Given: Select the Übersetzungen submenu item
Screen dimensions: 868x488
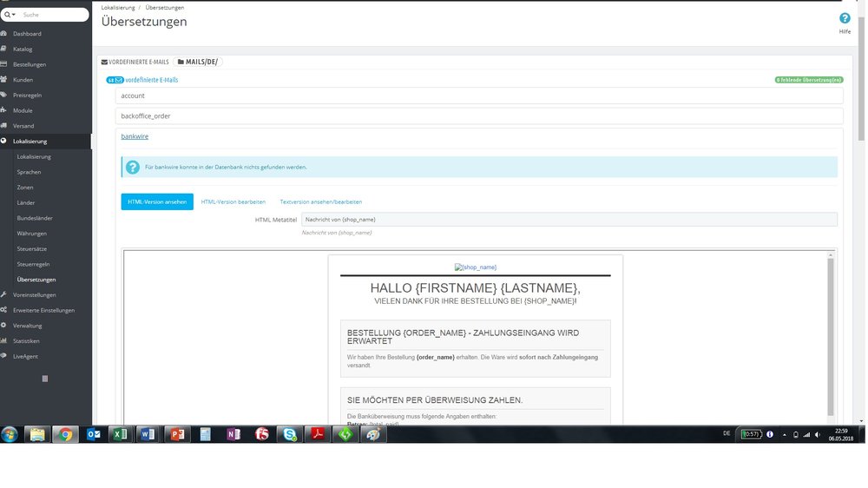Looking at the screenshot, I should [x=36, y=280].
